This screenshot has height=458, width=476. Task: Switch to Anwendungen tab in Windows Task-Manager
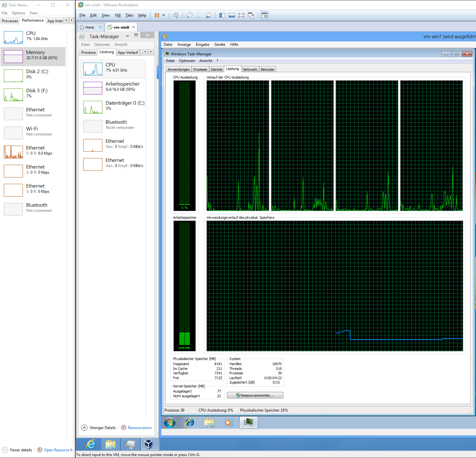[178, 69]
